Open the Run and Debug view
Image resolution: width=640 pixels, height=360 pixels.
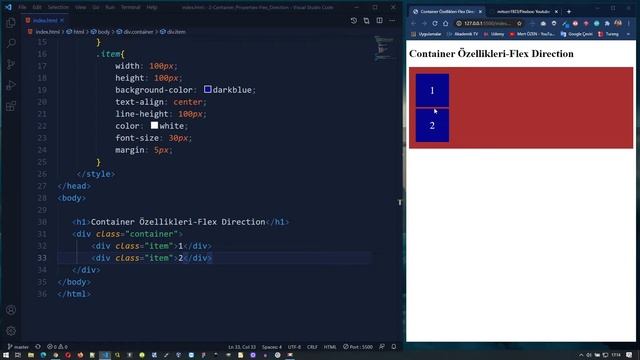pyautogui.click(x=11, y=85)
